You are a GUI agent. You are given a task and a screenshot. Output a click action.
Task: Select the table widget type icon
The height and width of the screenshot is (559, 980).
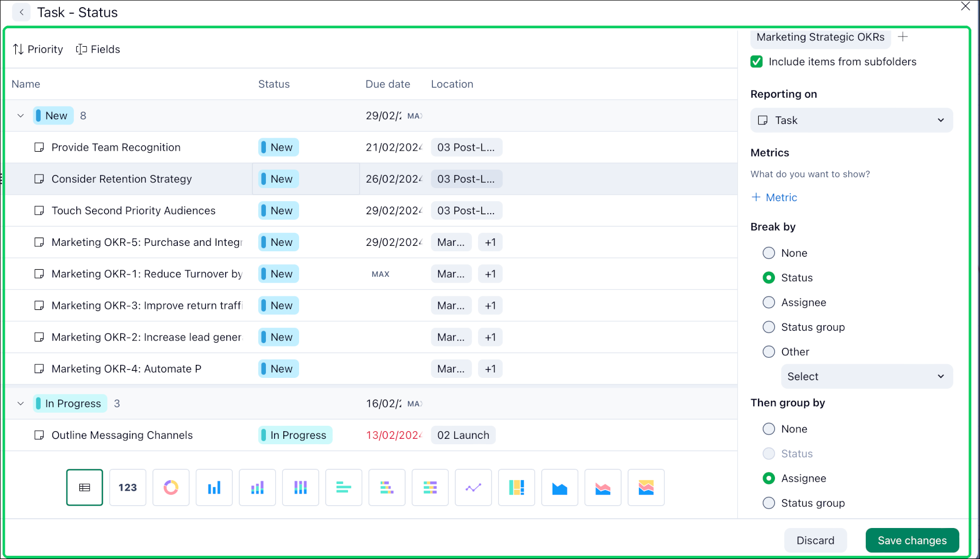pos(84,487)
